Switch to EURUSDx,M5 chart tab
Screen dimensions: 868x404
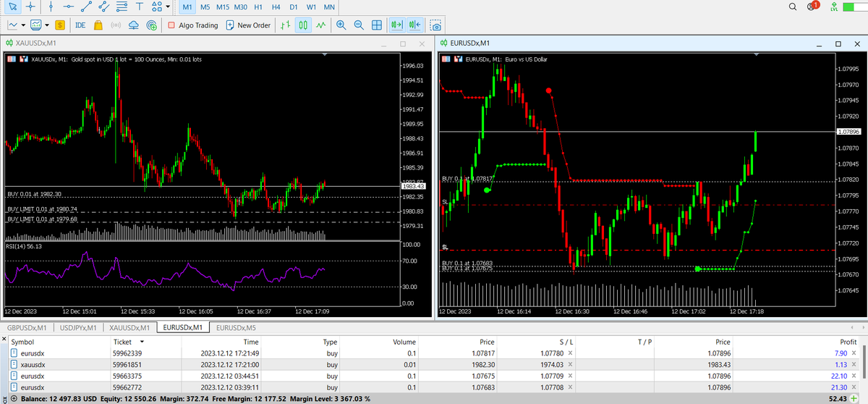click(236, 328)
